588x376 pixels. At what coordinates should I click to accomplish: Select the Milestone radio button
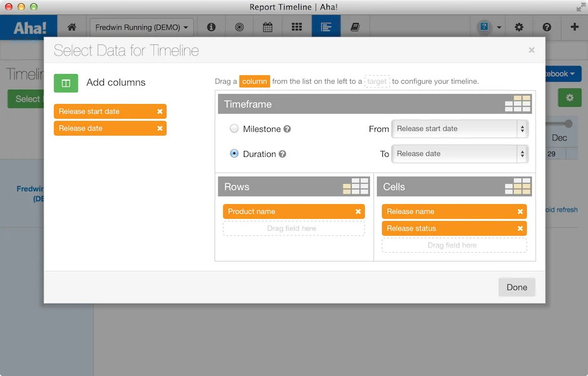click(234, 129)
